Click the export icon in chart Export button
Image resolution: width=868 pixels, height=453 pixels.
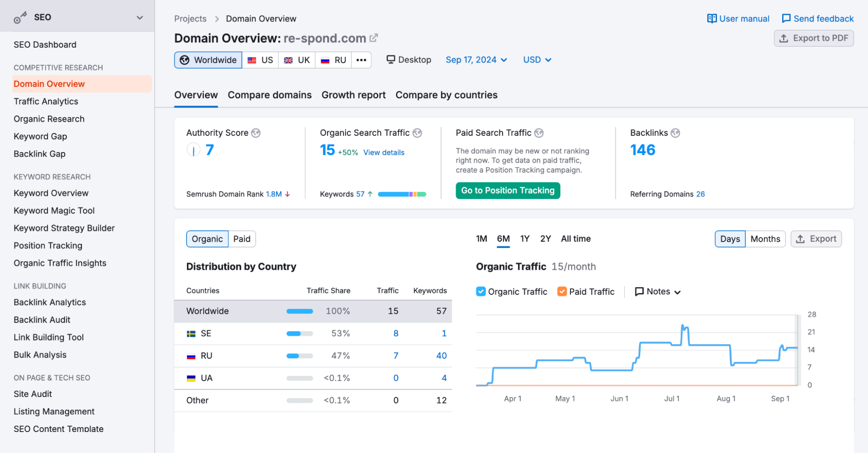800,239
